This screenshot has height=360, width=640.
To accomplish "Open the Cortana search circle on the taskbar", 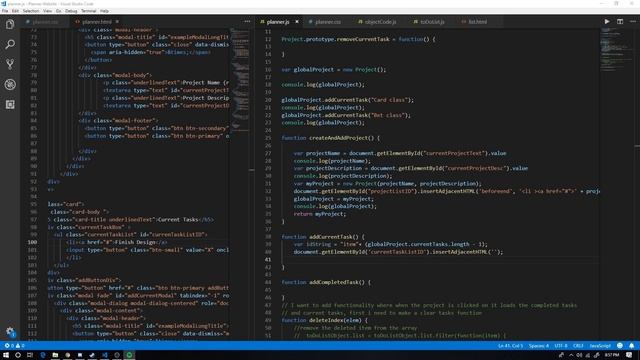I will pos(18,355).
